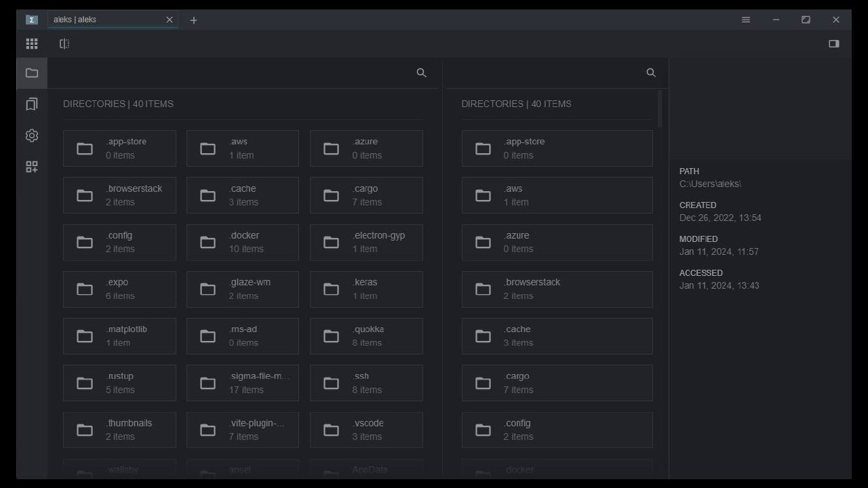Open .cargo folder in right pane

click(x=557, y=383)
